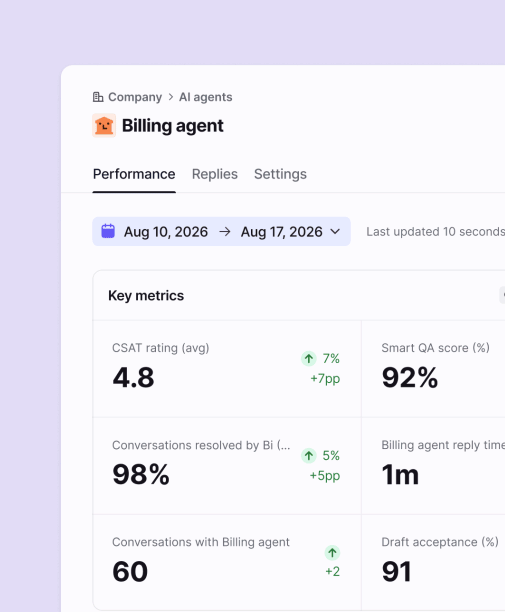
Task: Click the 7% CSAT change percentage
Action: [x=331, y=358]
